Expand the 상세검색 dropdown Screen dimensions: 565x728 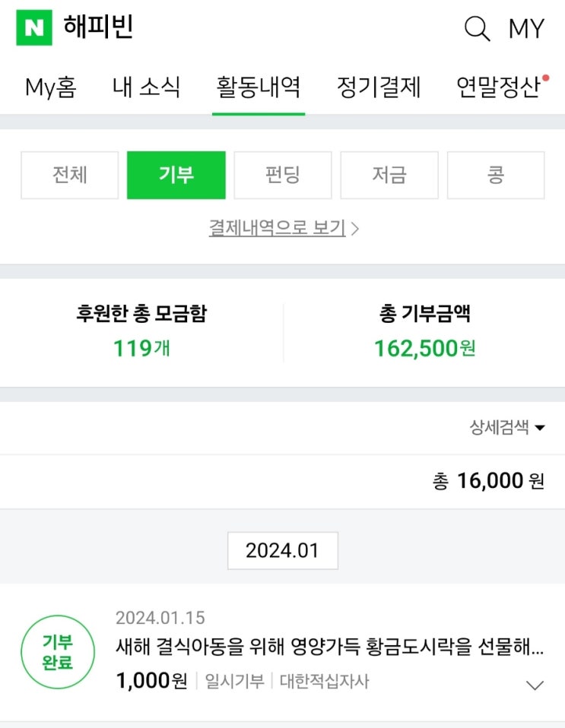[x=507, y=427]
